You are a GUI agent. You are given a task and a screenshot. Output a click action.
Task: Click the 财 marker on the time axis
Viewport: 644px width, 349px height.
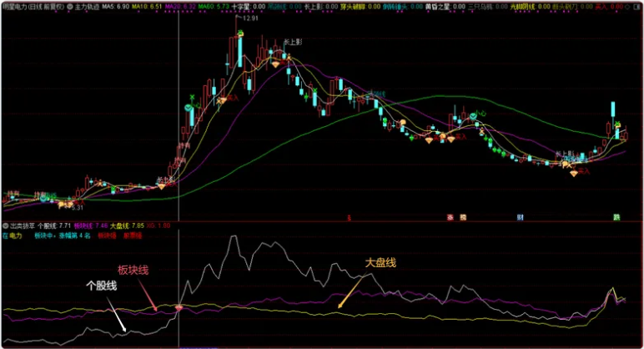(x=520, y=216)
